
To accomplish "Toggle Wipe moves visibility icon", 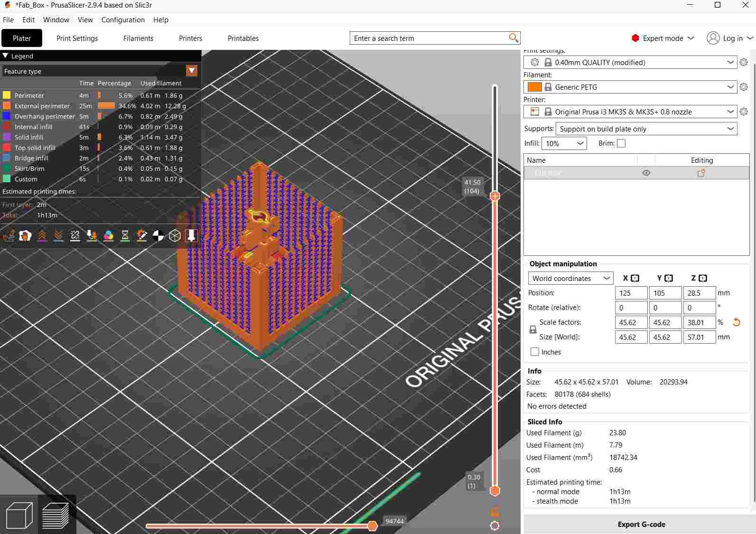I will 25,235.
